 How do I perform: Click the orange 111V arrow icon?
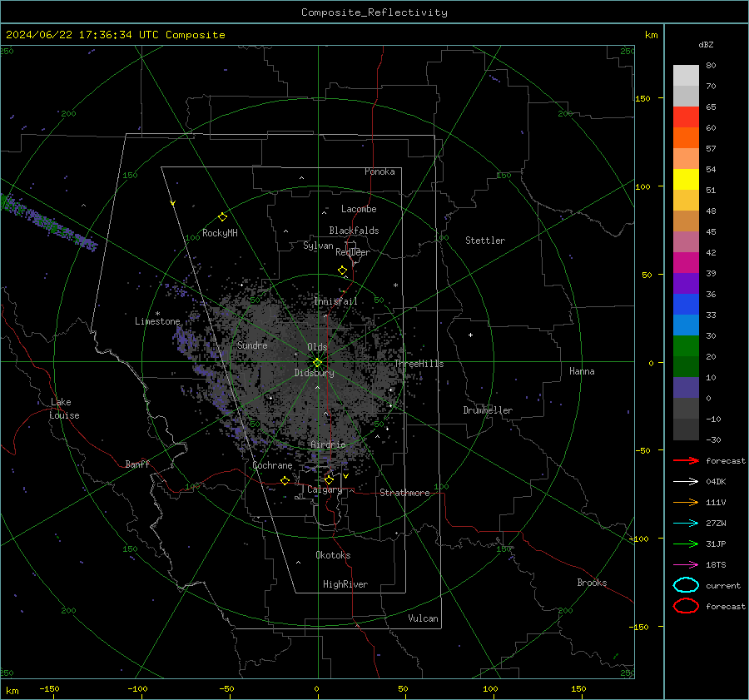coord(686,502)
